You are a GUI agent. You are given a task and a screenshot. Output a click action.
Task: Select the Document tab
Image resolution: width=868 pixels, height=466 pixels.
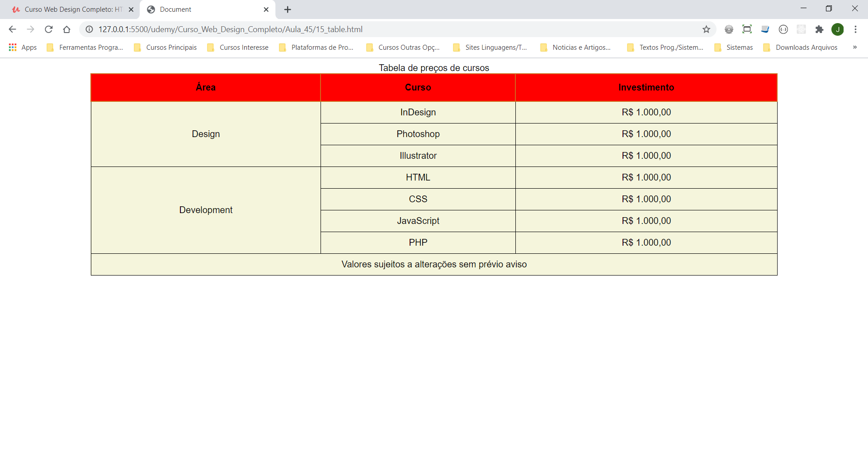[208, 10]
